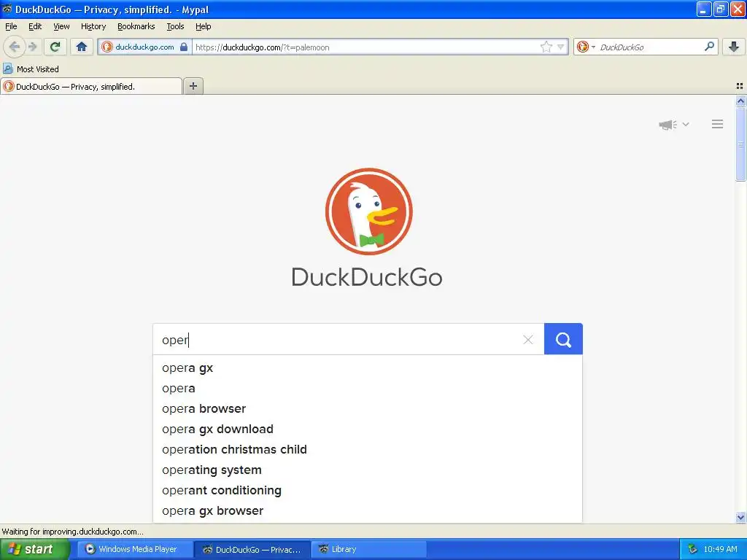Click the megaphone announcements icon

[668, 125]
